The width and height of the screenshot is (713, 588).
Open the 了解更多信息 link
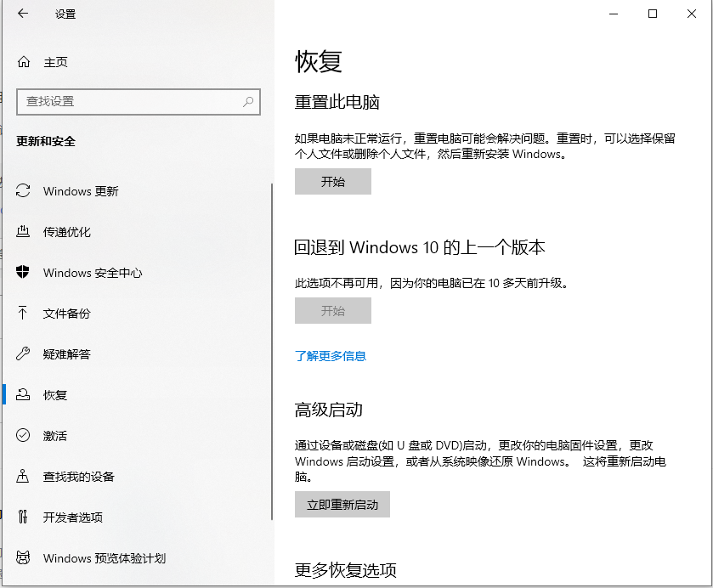click(331, 356)
